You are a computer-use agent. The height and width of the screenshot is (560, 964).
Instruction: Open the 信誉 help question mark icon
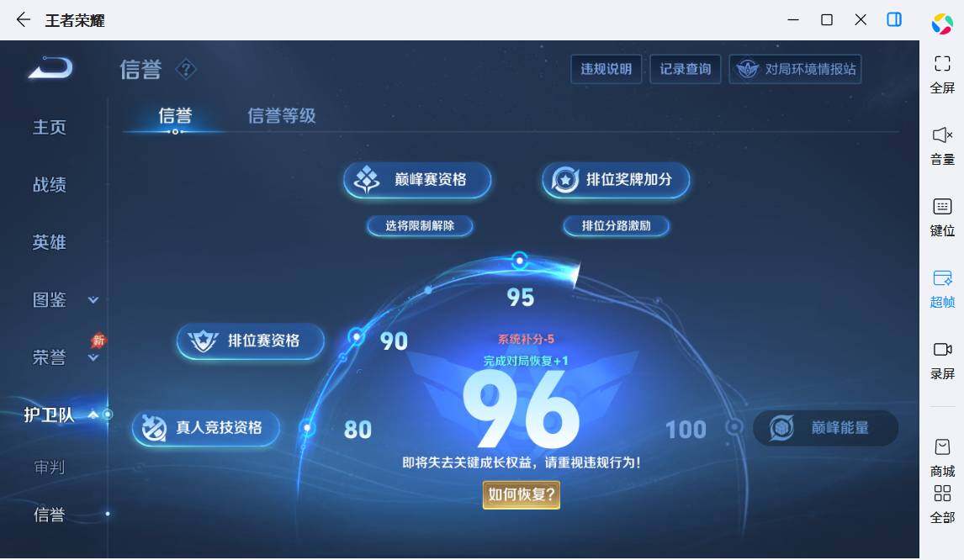pyautogui.click(x=186, y=69)
